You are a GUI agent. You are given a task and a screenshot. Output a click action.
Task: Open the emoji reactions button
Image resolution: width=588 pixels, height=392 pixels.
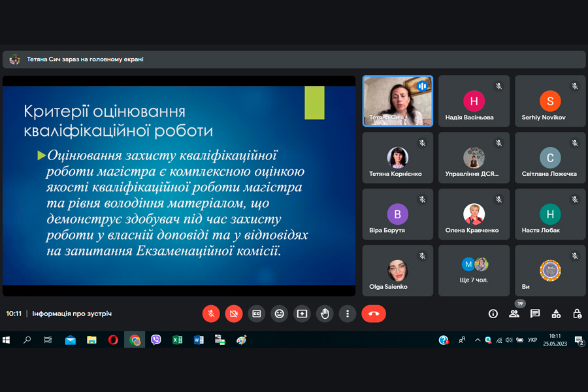pyautogui.click(x=280, y=314)
